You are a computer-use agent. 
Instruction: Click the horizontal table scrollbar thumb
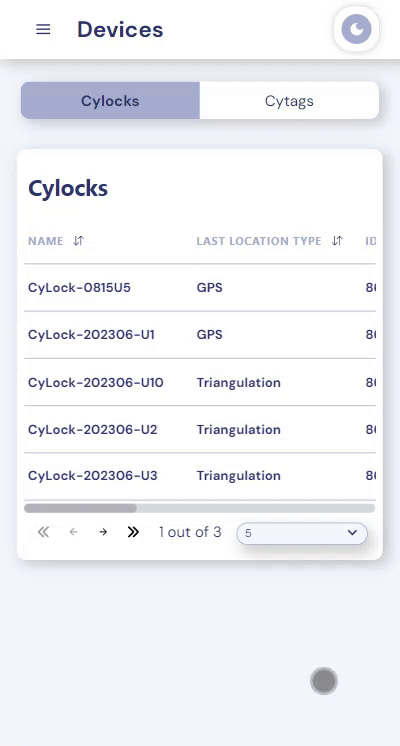80,508
